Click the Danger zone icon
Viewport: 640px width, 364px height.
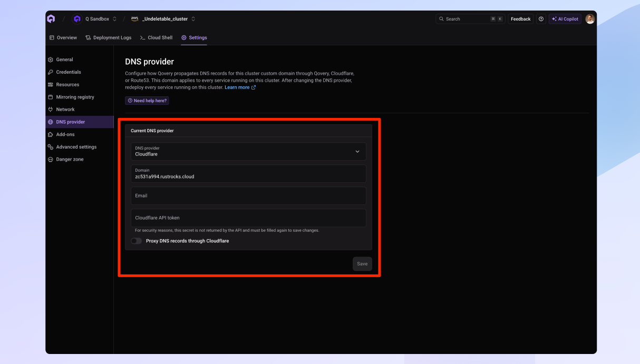tap(51, 160)
